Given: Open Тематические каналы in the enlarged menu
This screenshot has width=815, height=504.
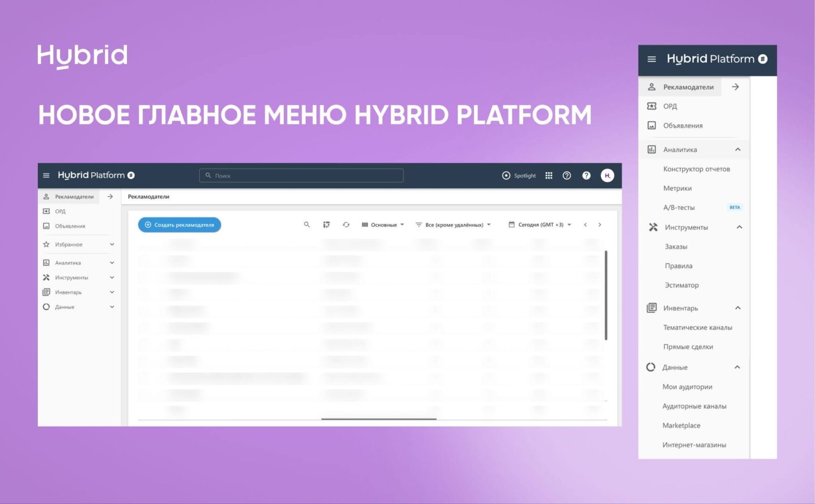Looking at the screenshot, I should (x=698, y=328).
